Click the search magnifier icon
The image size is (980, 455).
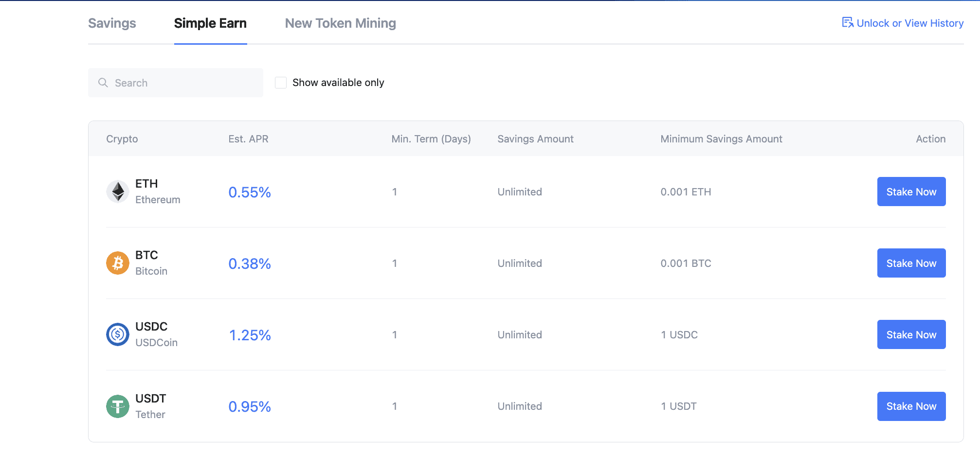[103, 83]
